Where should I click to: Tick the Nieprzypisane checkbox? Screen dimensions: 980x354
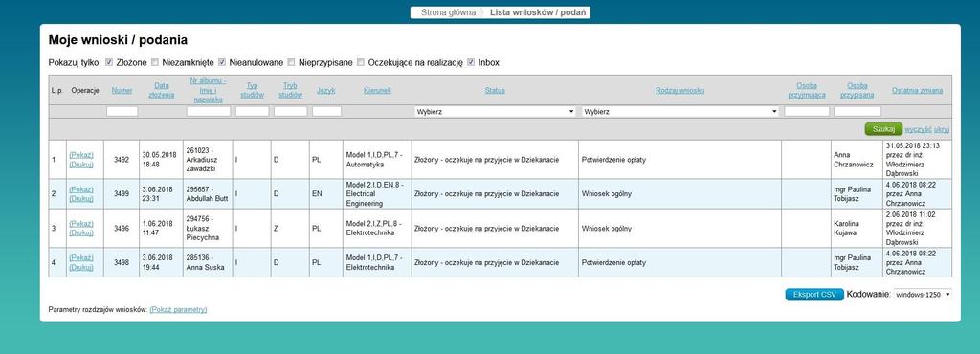[291, 62]
